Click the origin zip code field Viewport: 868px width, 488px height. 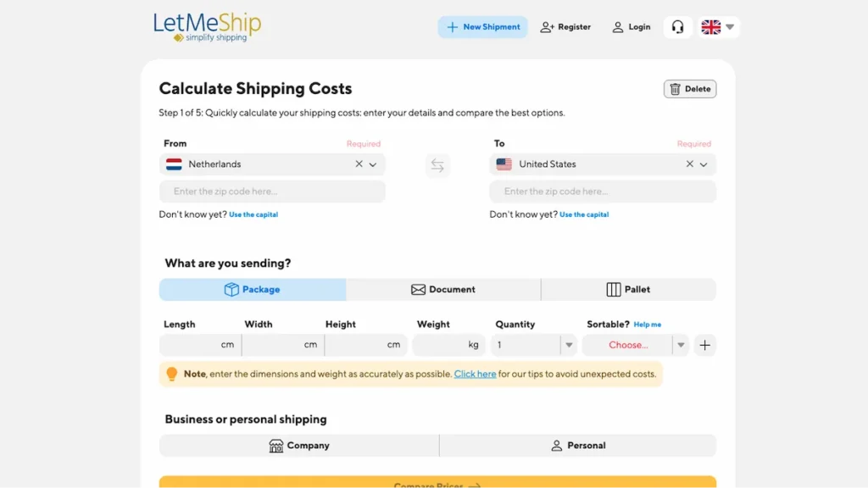click(x=272, y=191)
